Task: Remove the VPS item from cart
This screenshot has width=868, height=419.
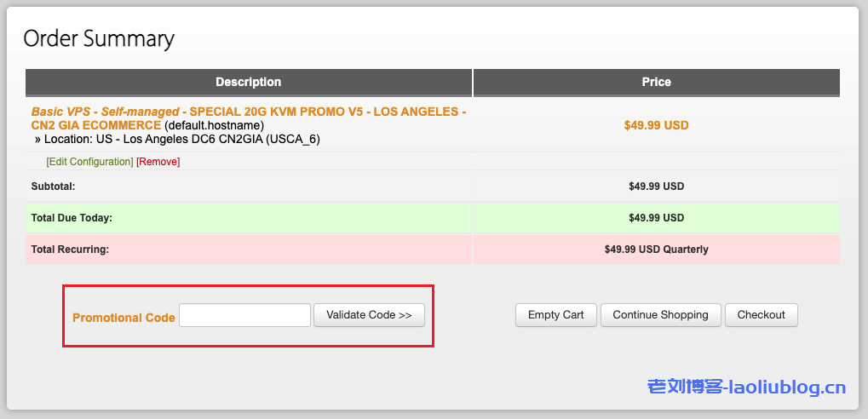Action: pos(158,162)
